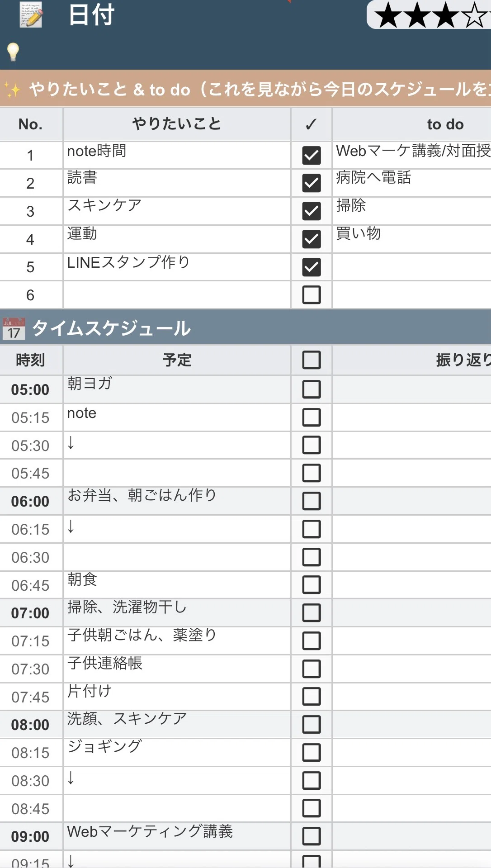Viewport: 491px width, 868px height.
Task: Select the first star in the rating
Action: (389, 15)
